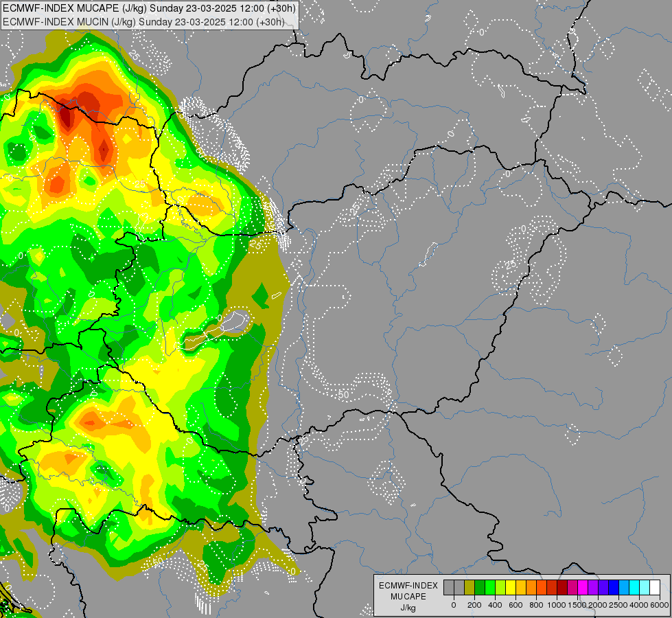Click the legend scale label 6000
This screenshot has height=618, width=672.
(x=660, y=605)
